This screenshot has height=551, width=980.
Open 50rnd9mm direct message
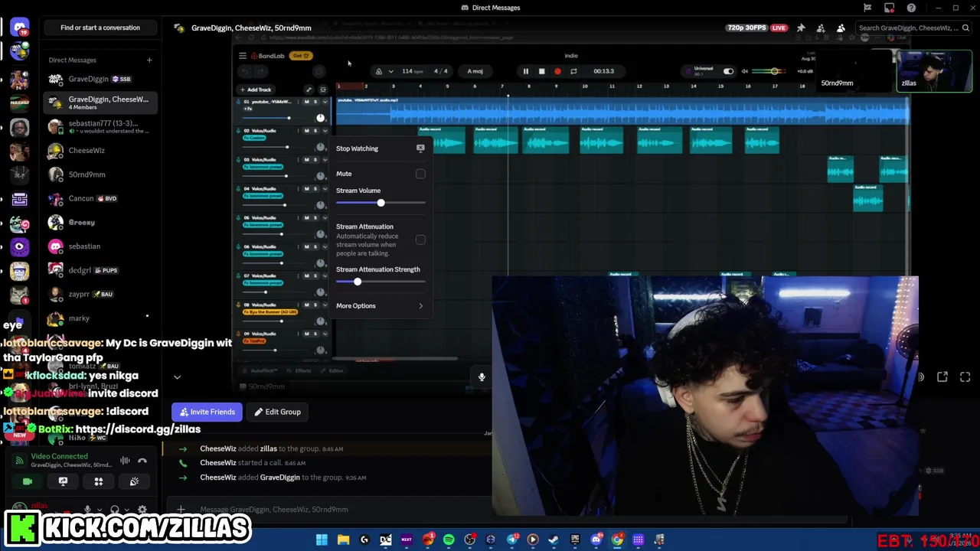click(100, 174)
